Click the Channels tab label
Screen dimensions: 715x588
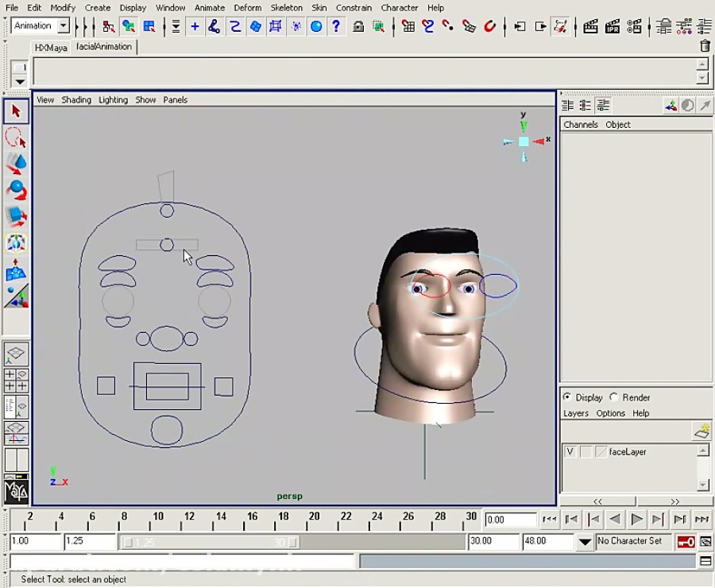tap(580, 125)
